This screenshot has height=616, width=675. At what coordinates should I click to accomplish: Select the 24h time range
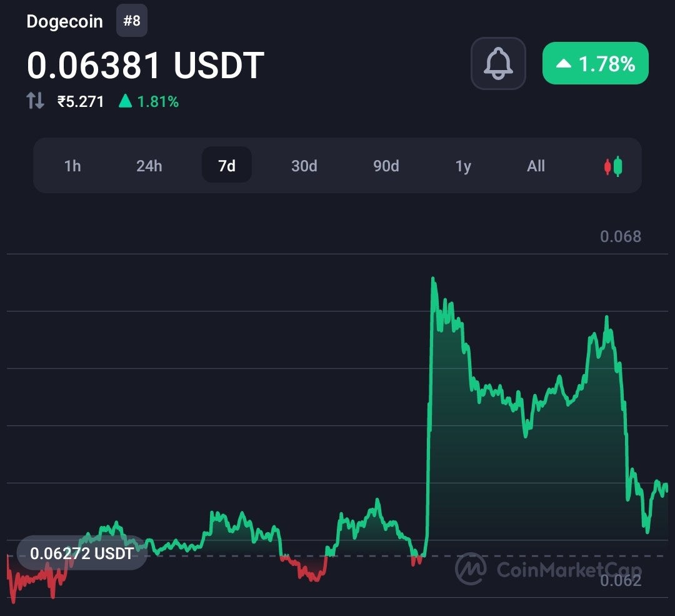(149, 166)
